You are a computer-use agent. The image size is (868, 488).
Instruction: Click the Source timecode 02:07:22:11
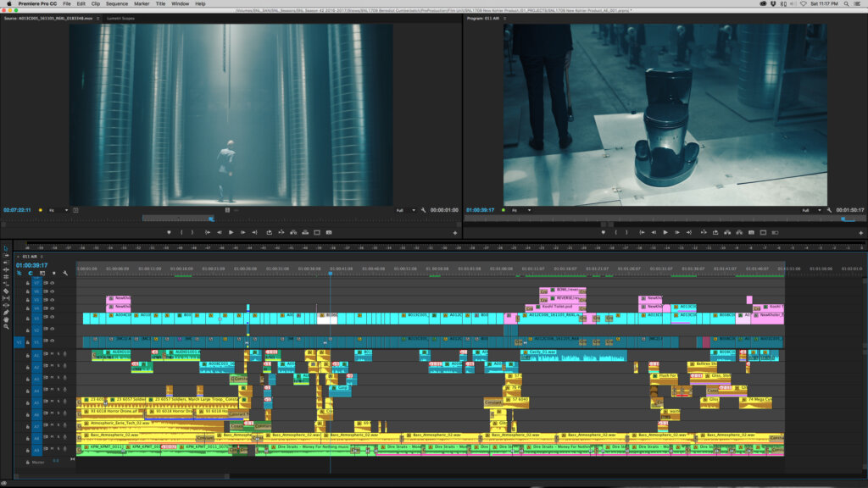(17, 210)
